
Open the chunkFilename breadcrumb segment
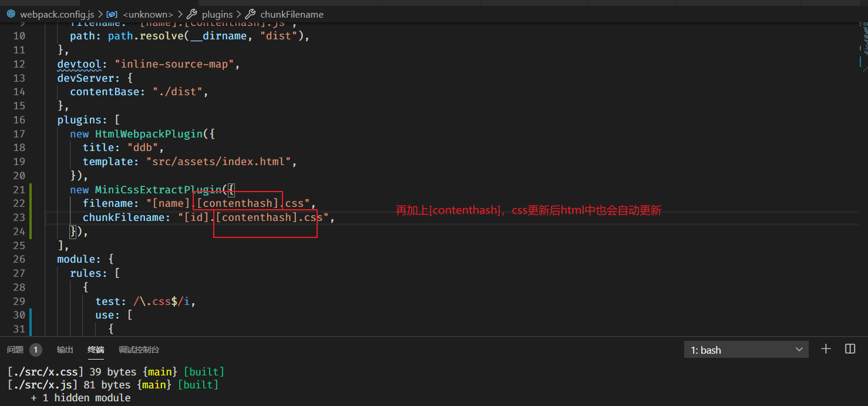tap(292, 14)
